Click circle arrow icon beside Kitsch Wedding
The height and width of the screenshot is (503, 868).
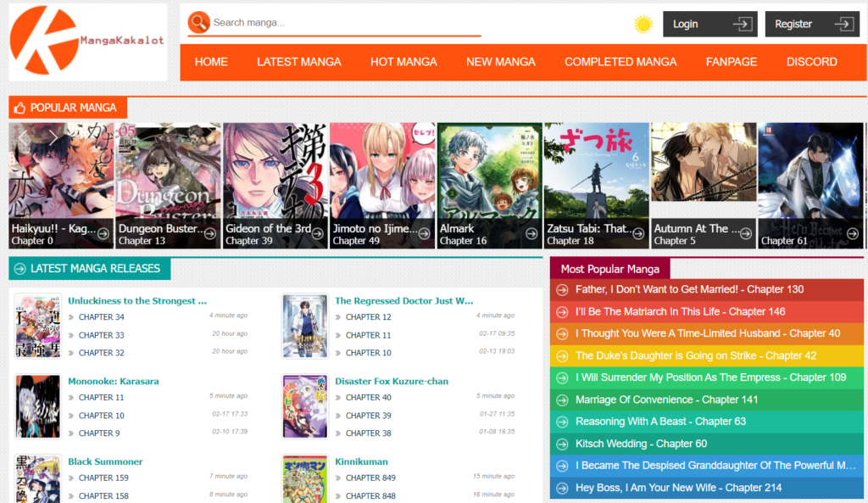click(562, 444)
